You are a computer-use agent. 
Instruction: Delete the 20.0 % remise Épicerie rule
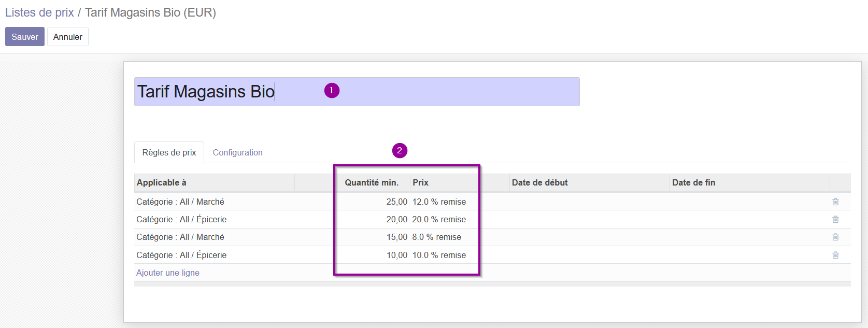(x=835, y=219)
